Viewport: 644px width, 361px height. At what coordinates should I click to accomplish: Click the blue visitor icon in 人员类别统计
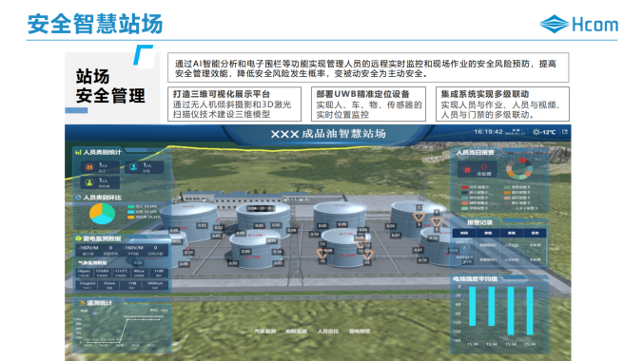click(x=133, y=167)
